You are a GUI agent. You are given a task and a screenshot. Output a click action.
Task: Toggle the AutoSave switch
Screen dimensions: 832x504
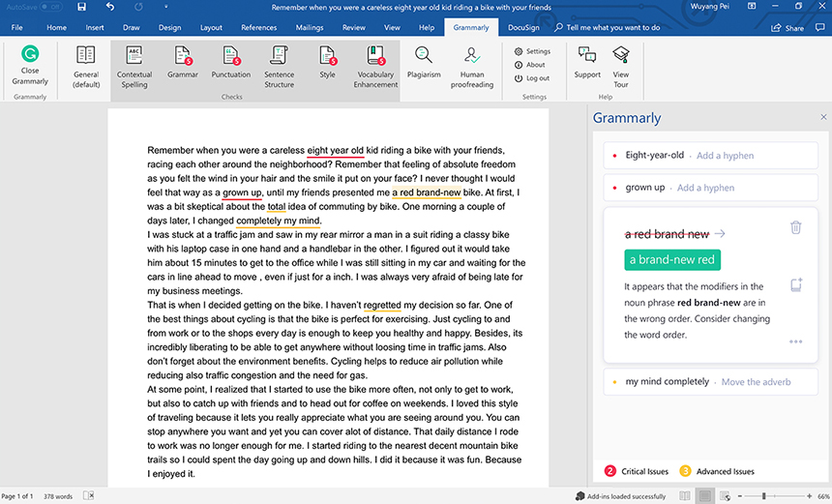click(x=51, y=7)
